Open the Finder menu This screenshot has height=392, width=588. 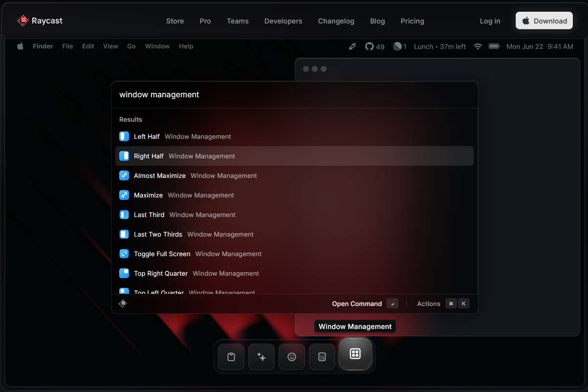coord(43,46)
